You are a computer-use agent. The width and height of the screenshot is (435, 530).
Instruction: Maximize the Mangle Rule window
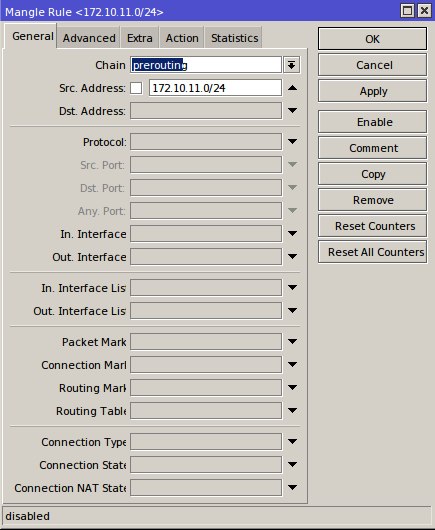coord(407,11)
